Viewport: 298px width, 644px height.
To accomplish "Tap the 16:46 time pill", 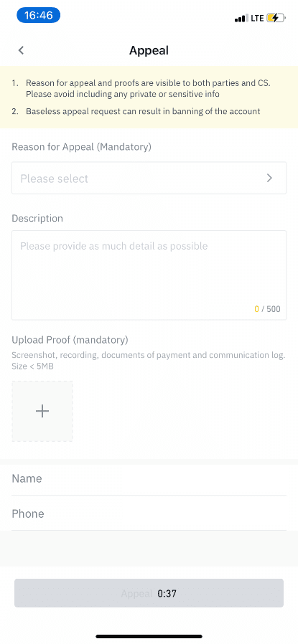I will 39,16.
